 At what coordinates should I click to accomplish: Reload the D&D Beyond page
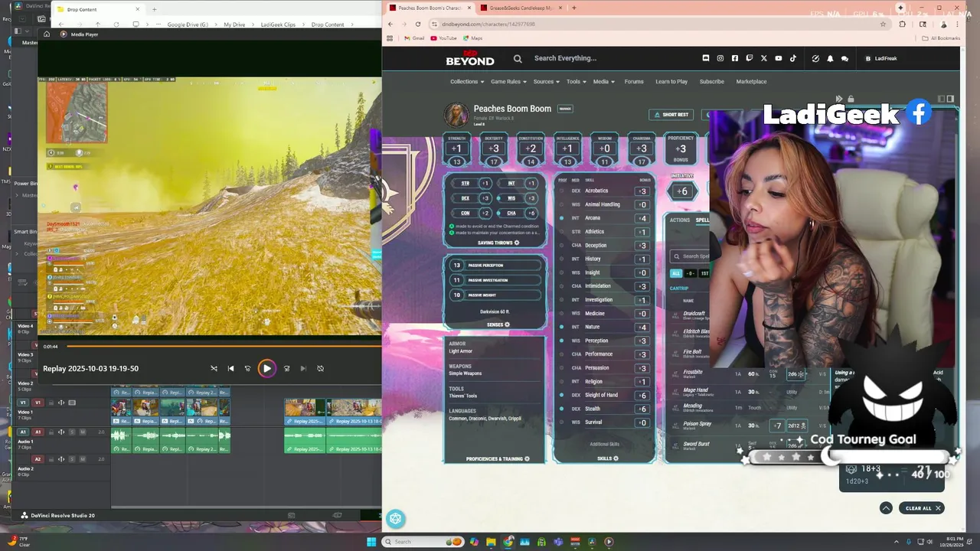pyautogui.click(x=418, y=24)
